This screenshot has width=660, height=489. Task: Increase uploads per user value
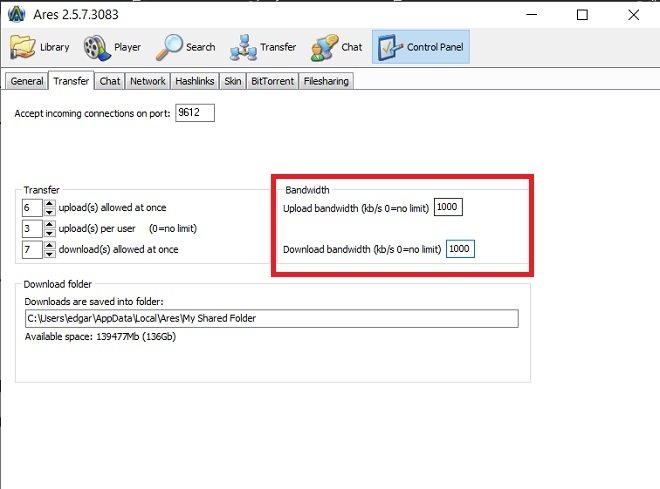[x=49, y=224]
